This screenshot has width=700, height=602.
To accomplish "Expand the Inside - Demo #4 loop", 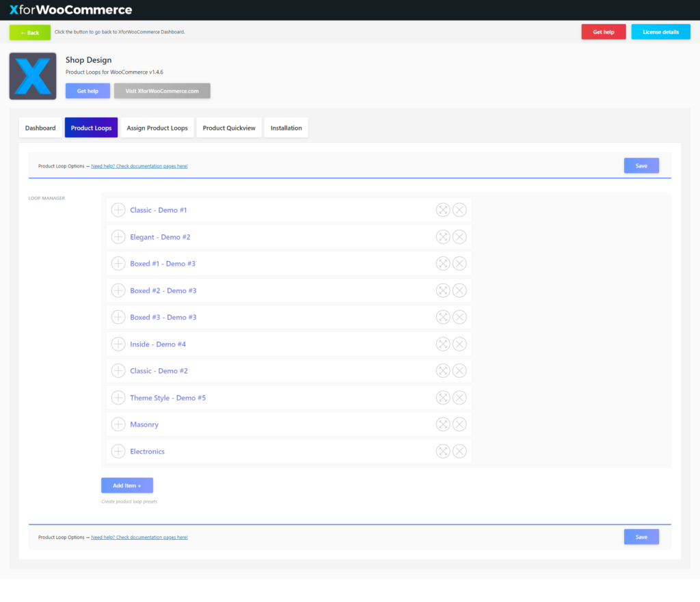I will point(118,344).
